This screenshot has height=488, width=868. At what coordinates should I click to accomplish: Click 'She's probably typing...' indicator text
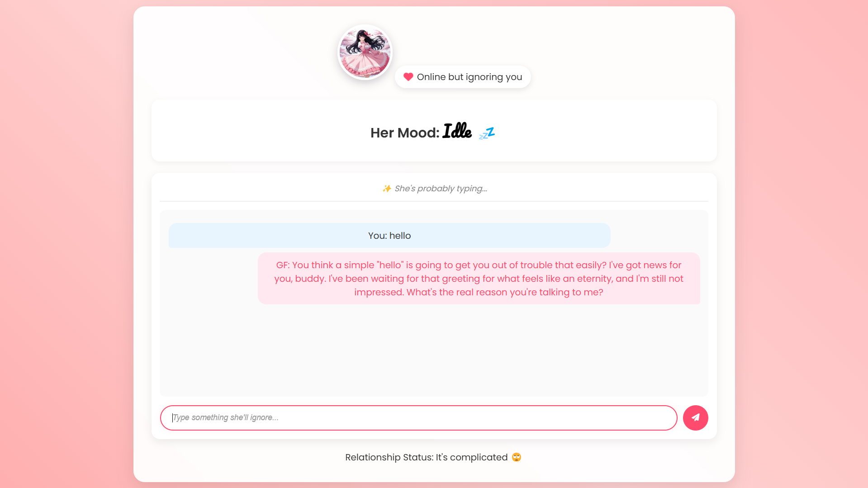(x=441, y=189)
